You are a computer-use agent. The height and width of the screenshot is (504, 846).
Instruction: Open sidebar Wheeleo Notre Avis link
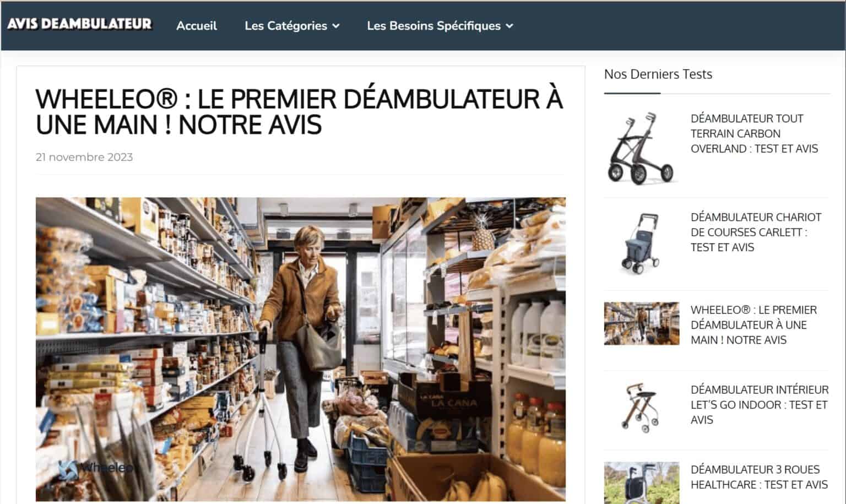(x=753, y=325)
